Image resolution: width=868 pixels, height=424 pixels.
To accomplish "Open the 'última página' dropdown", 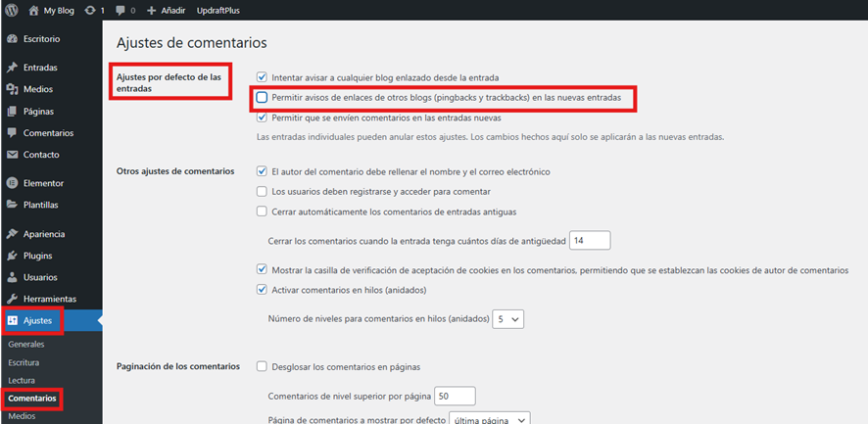I will click(490, 419).
